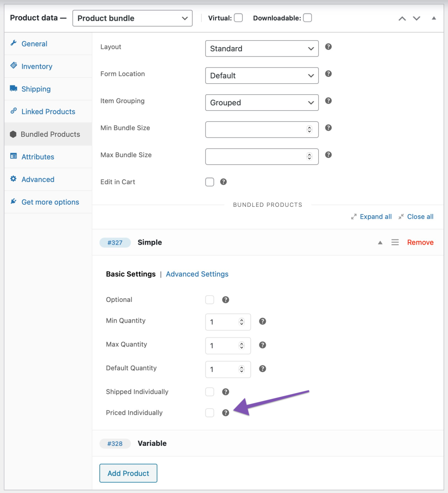Open the Inventory section

point(36,66)
